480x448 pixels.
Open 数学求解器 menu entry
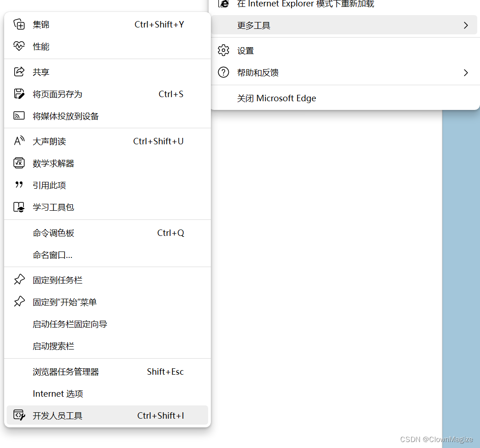107,163
